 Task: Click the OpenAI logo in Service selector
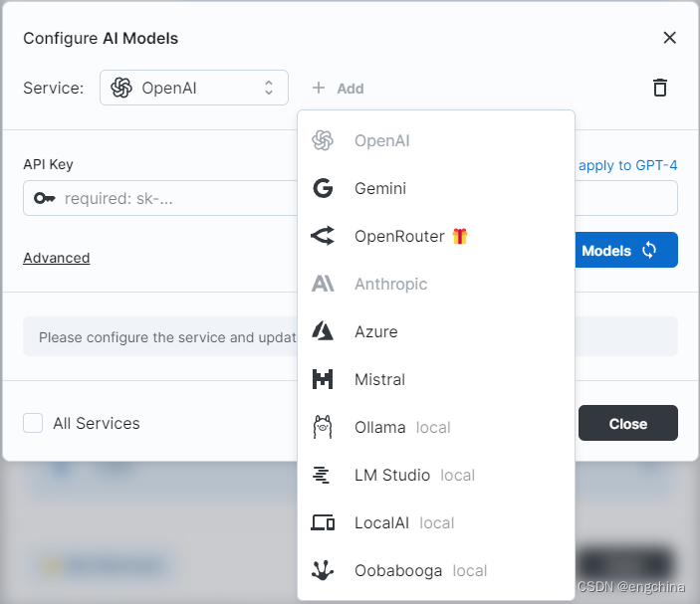121,88
